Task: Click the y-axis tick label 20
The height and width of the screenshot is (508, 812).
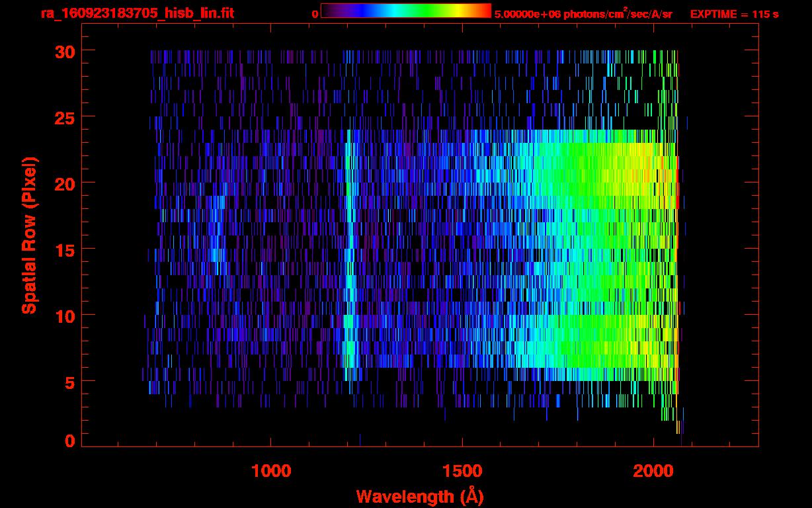Action: click(x=63, y=183)
